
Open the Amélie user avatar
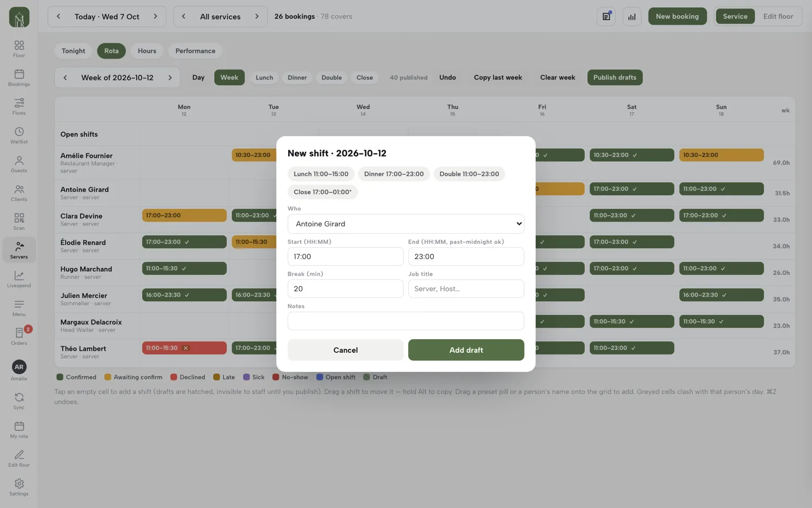click(x=19, y=367)
